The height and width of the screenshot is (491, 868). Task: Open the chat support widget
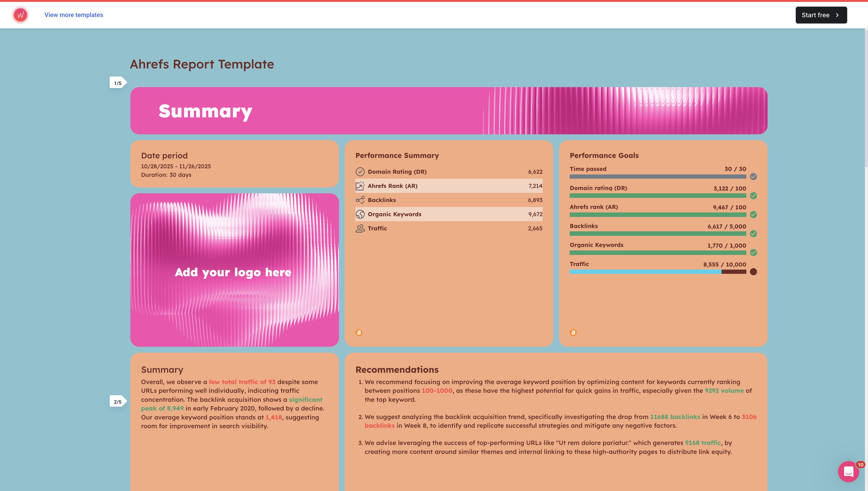[x=848, y=471]
